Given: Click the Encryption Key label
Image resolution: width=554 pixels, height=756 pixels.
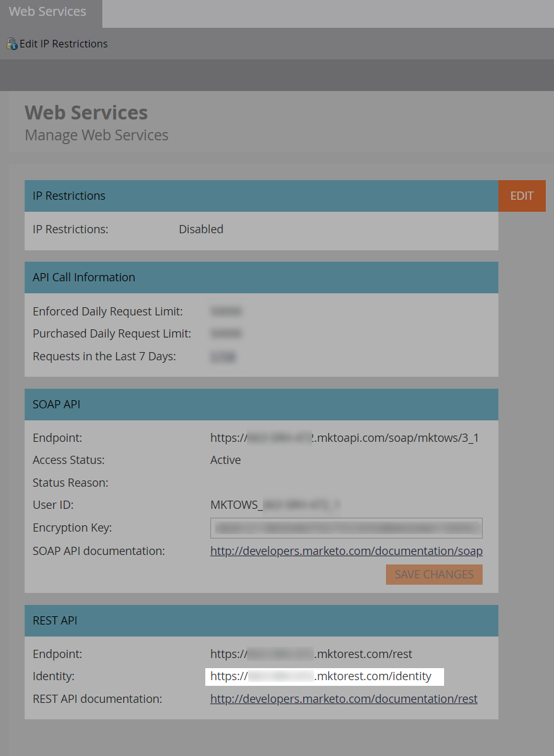Looking at the screenshot, I should click(x=72, y=528).
